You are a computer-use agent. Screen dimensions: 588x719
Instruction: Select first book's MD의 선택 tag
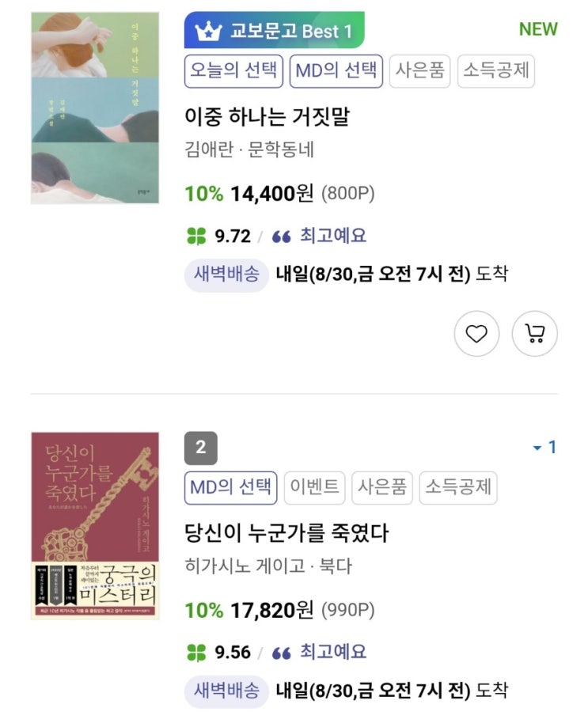pos(336,70)
